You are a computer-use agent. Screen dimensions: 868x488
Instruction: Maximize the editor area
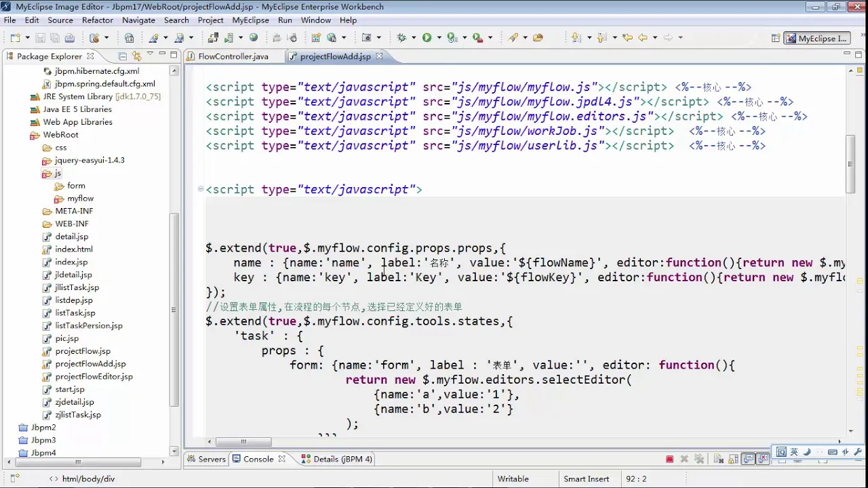pos(858,54)
